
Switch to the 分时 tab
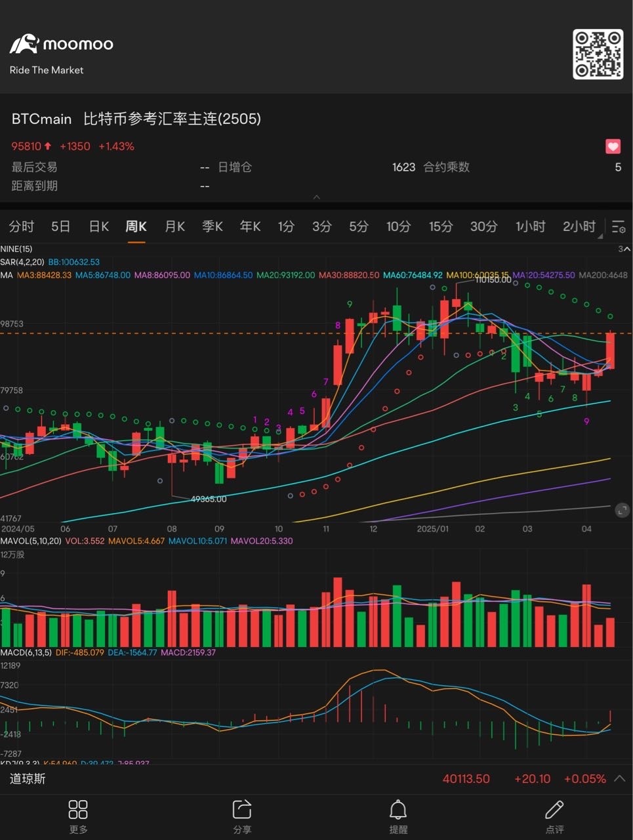tap(22, 226)
